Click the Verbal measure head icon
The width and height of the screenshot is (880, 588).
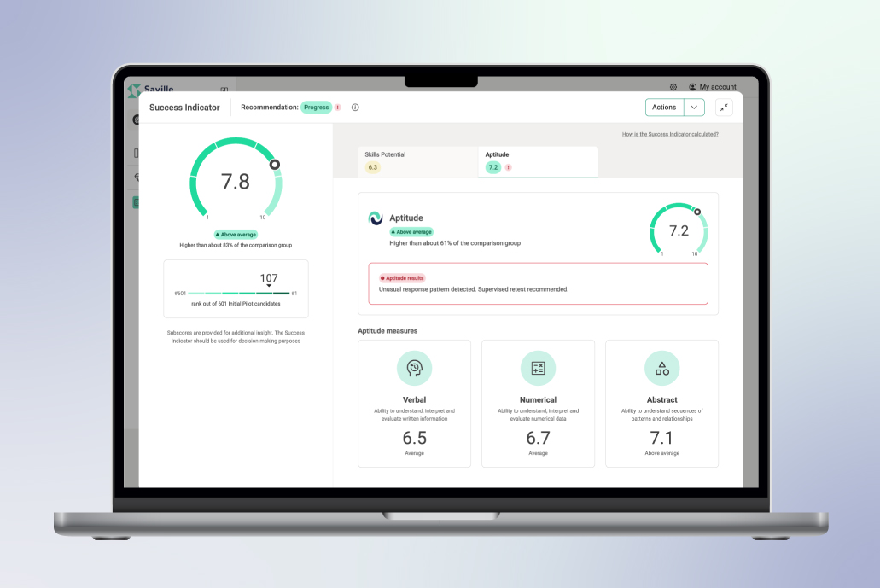coord(415,368)
